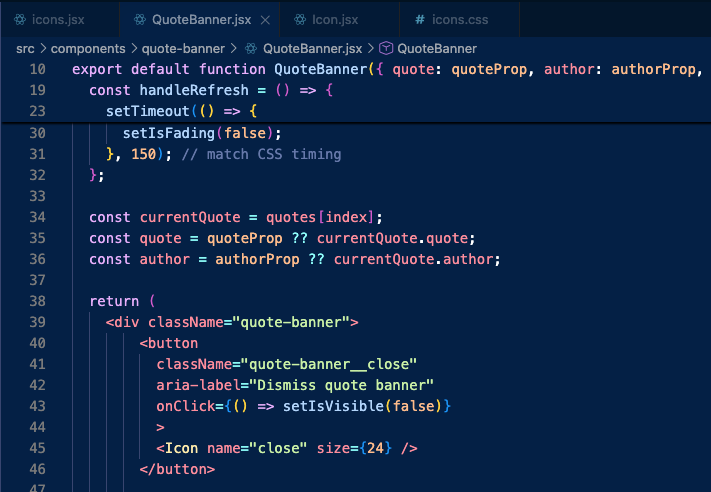Click the "quote-banner__close" string
This screenshot has height=492, width=711.
point(329,364)
